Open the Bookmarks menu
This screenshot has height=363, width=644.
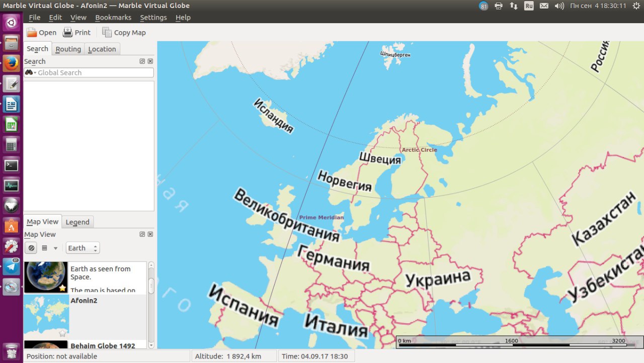coord(113,17)
